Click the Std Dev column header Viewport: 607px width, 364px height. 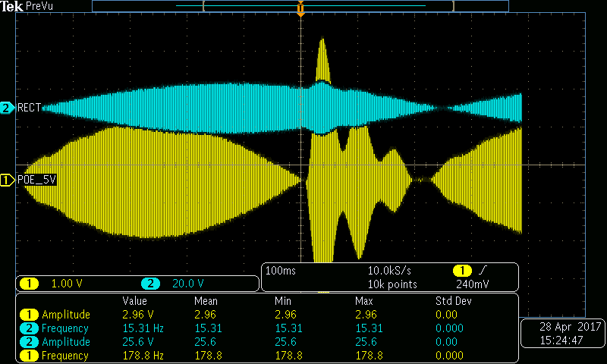coord(453,301)
